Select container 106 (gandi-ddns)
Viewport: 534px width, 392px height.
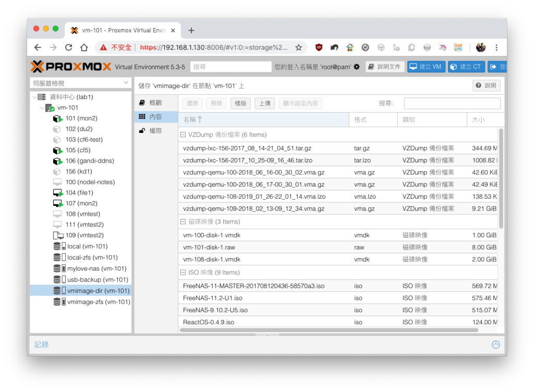click(x=90, y=161)
